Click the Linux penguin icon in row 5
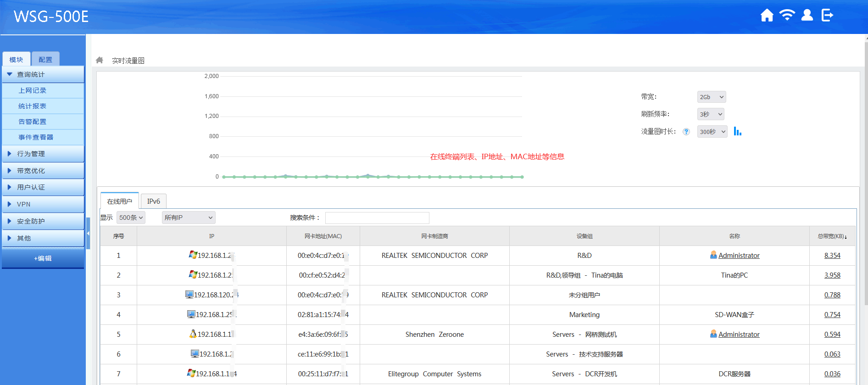Image resolution: width=868 pixels, height=385 pixels. click(193, 334)
